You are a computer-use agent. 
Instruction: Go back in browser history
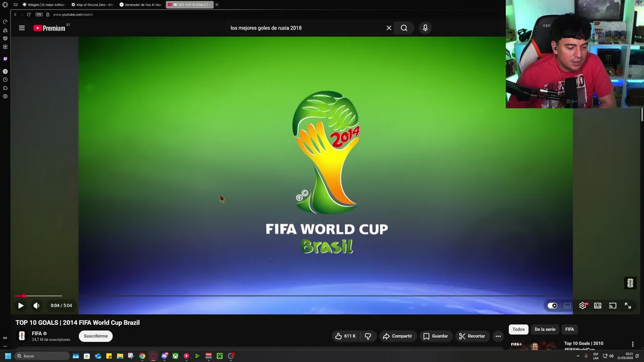tap(15, 15)
